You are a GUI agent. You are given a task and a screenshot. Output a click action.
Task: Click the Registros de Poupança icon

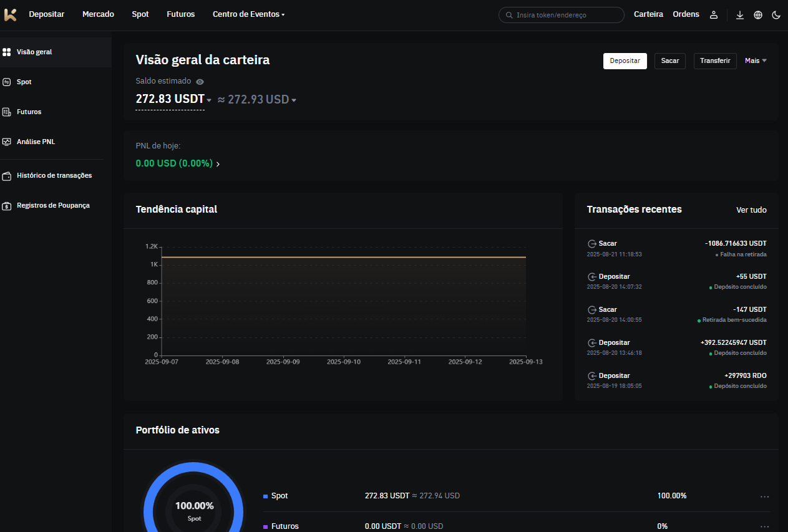click(7, 206)
